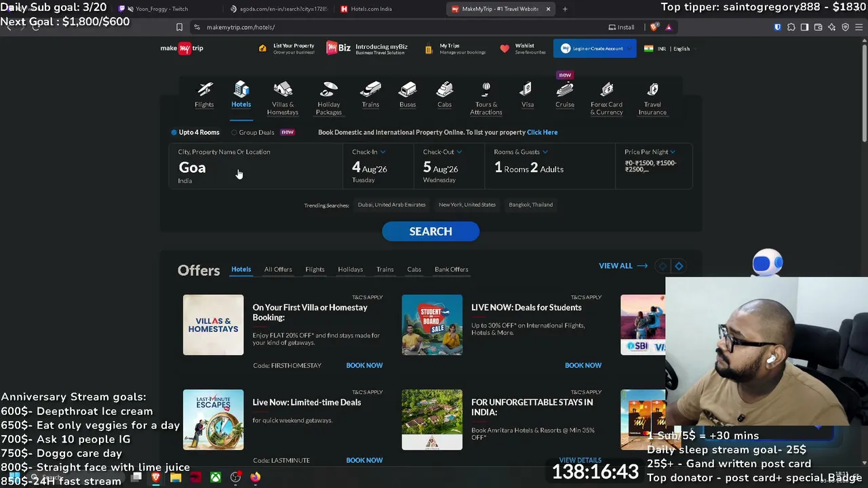Open Brave browser from the taskbar
The height and width of the screenshot is (488, 868).
[x=156, y=477]
